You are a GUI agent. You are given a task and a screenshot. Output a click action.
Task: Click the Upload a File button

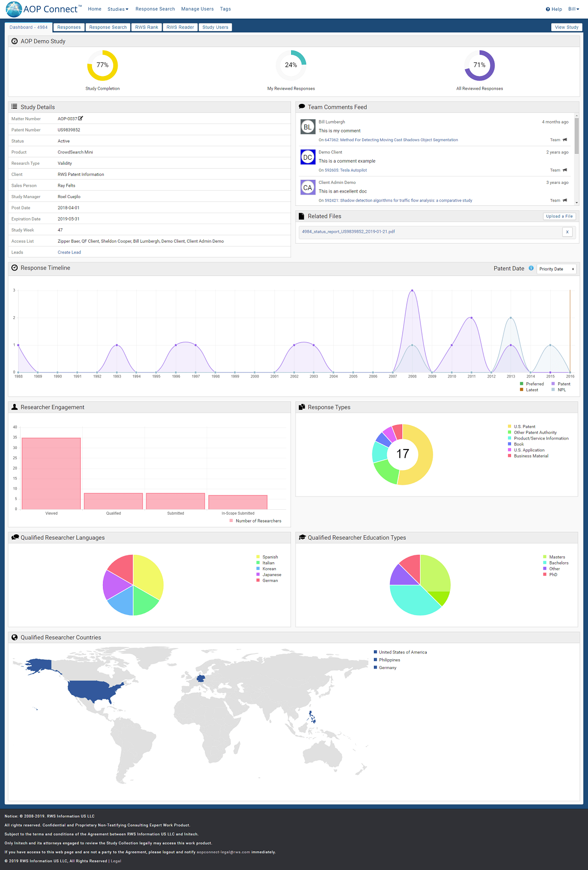tap(559, 216)
